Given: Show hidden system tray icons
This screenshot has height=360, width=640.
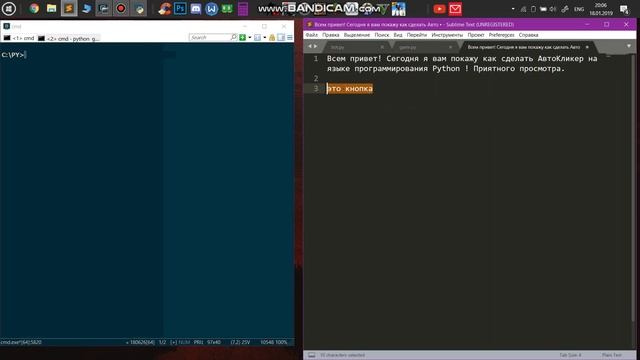Looking at the screenshot, I should coord(513,9).
